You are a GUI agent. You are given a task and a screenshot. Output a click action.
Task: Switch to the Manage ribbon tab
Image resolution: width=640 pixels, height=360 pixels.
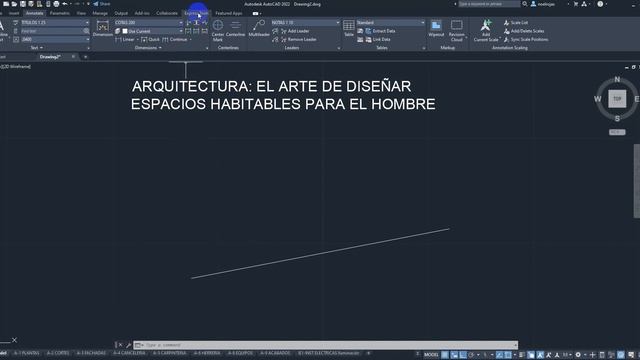(100, 13)
